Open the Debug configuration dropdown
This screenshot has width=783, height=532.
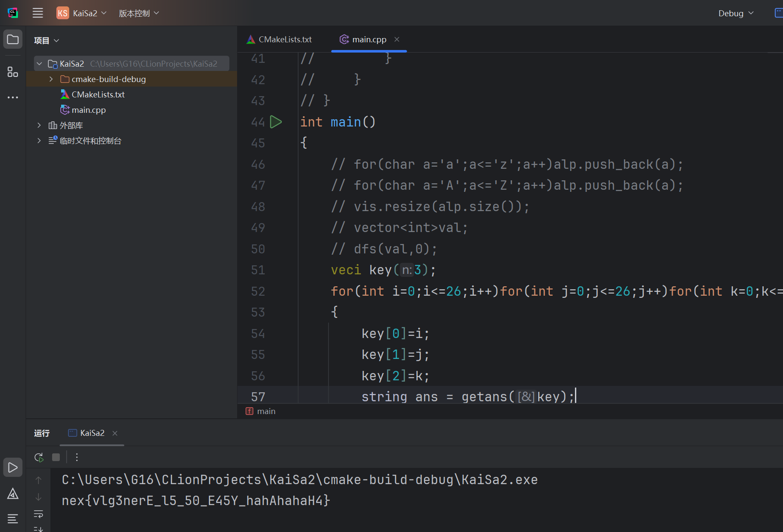pos(736,13)
